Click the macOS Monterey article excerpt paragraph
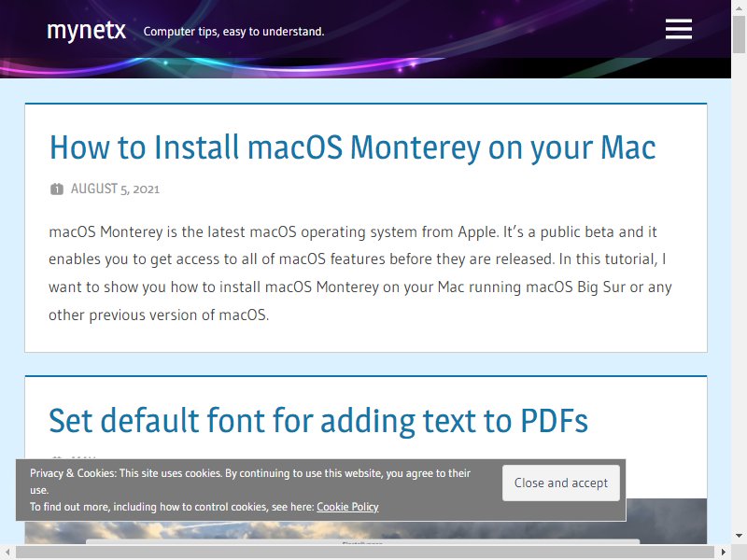This screenshot has height=560, width=747. tap(360, 273)
